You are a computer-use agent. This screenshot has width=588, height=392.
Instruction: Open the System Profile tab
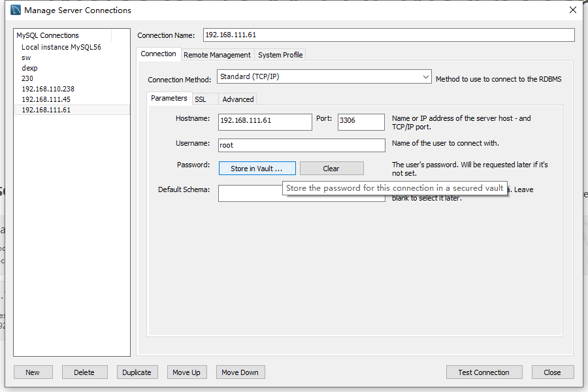click(x=280, y=55)
